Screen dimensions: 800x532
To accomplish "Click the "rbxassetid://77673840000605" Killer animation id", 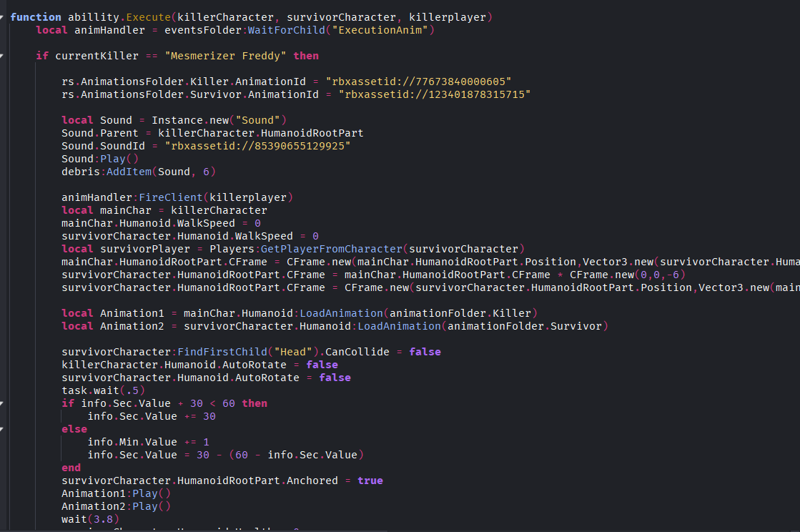I will point(418,82).
